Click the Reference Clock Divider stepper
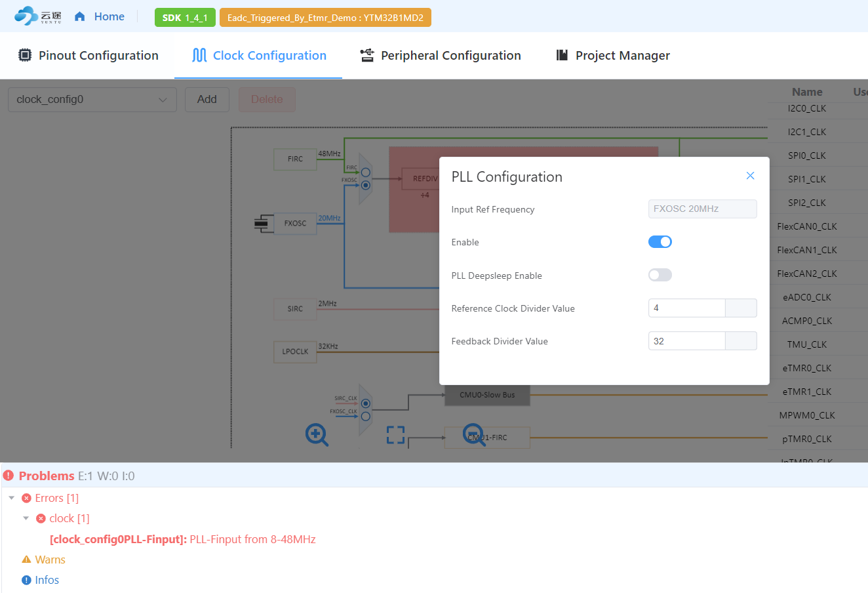This screenshot has height=593, width=868. pyautogui.click(x=741, y=308)
